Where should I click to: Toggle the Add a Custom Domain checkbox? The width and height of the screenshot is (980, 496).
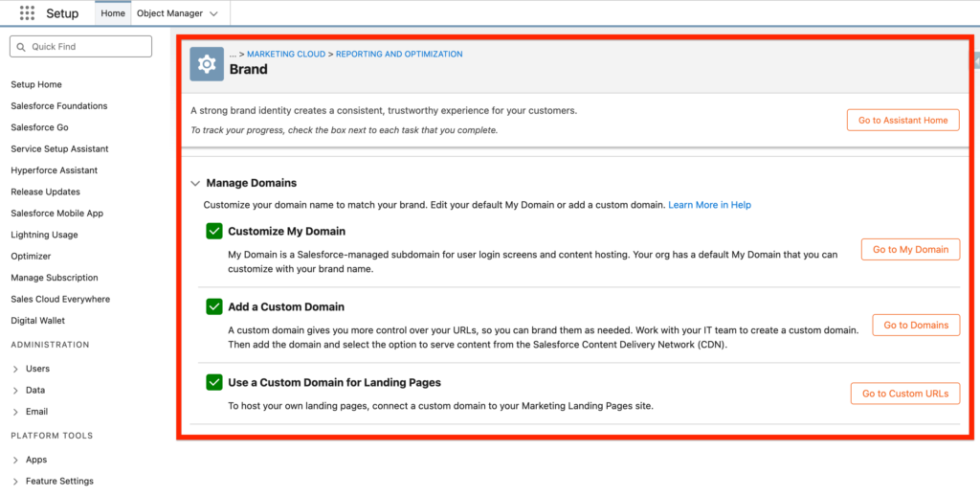point(214,307)
